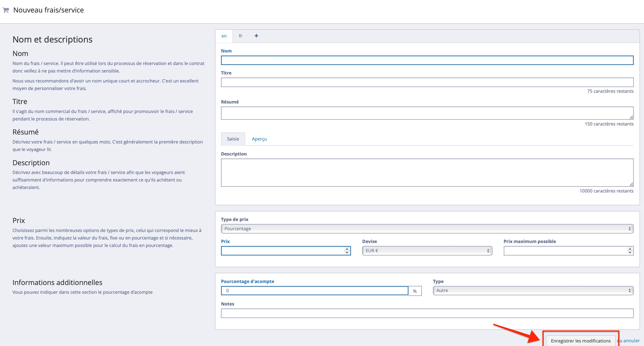
Task: Click Enregistrer les modifications button
Action: coord(581,341)
